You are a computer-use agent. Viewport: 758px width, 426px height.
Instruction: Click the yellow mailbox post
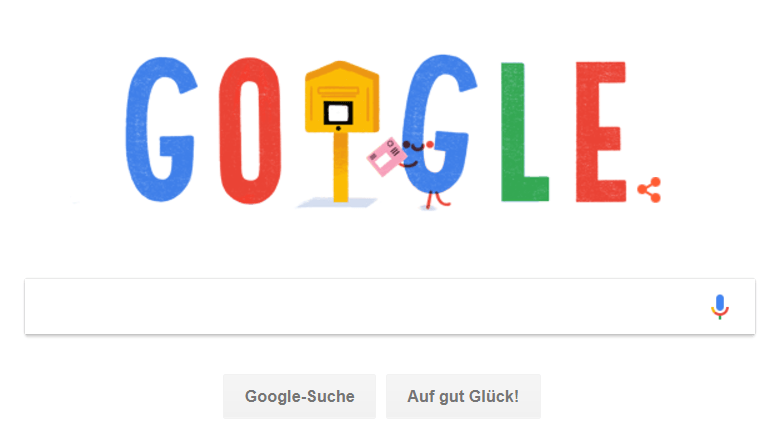[x=341, y=167]
